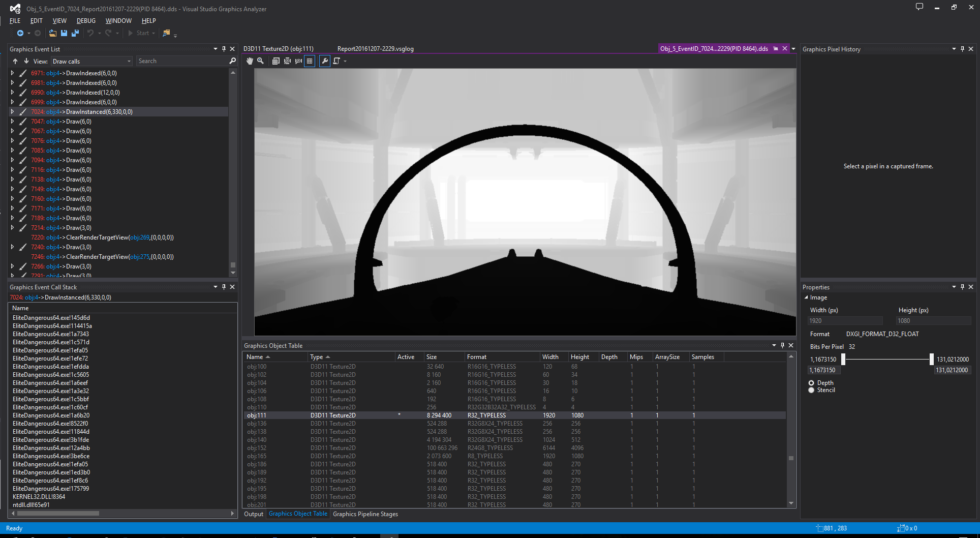This screenshot has height=538, width=980.
Task: Open the VIEW menu
Action: pos(59,21)
